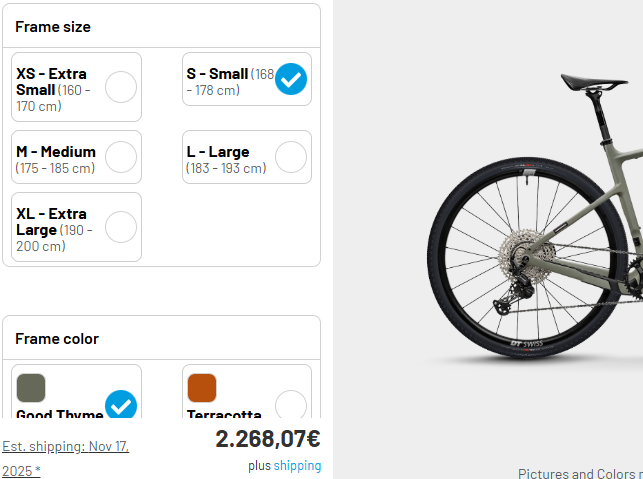Open the blue shipping link under price
Screen dimensions: 643x479
[298, 466]
